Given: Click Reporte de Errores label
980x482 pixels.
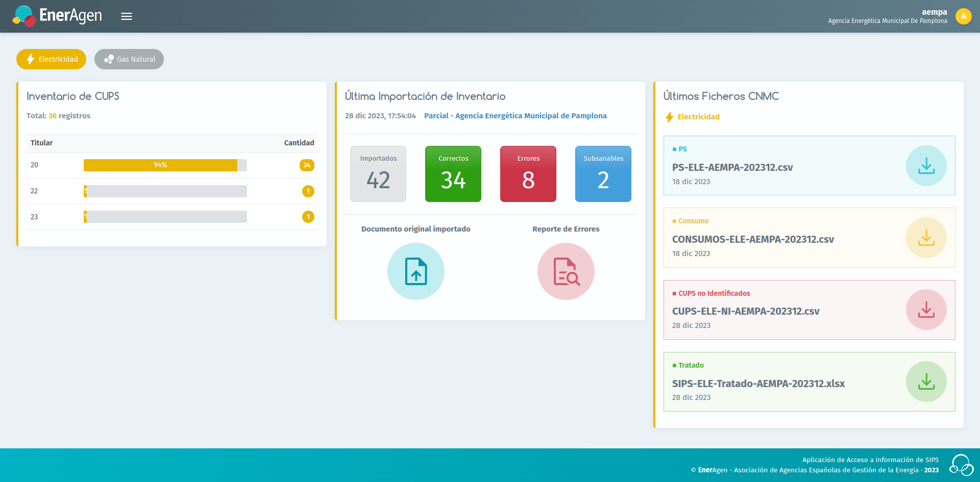Looking at the screenshot, I should pyautogui.click(x=566, y=229).
